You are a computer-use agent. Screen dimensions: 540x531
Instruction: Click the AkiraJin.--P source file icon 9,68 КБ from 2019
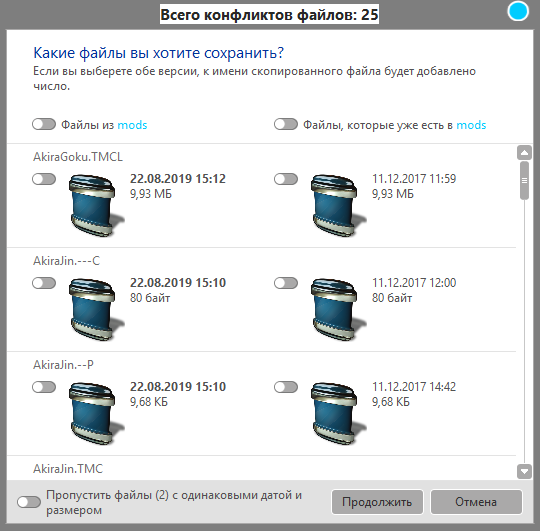tap(96, 413)
